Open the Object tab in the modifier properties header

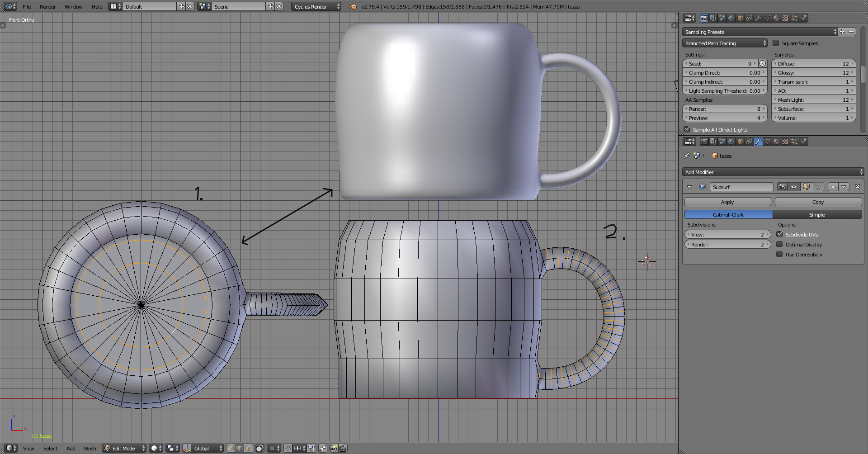[x=740, y=142]
